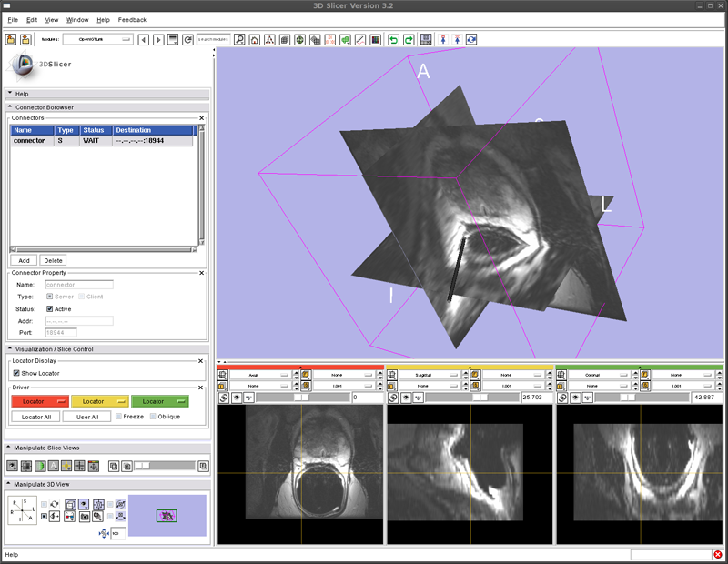
Task: Click the magnifier search modules icon
Action: coord(239,40)
